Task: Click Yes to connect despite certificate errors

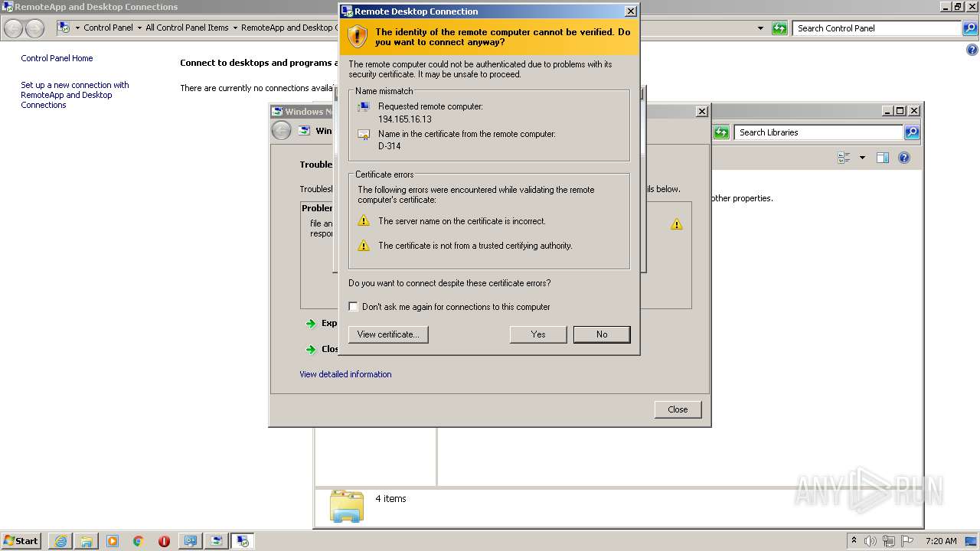Action: click(538, 334)
